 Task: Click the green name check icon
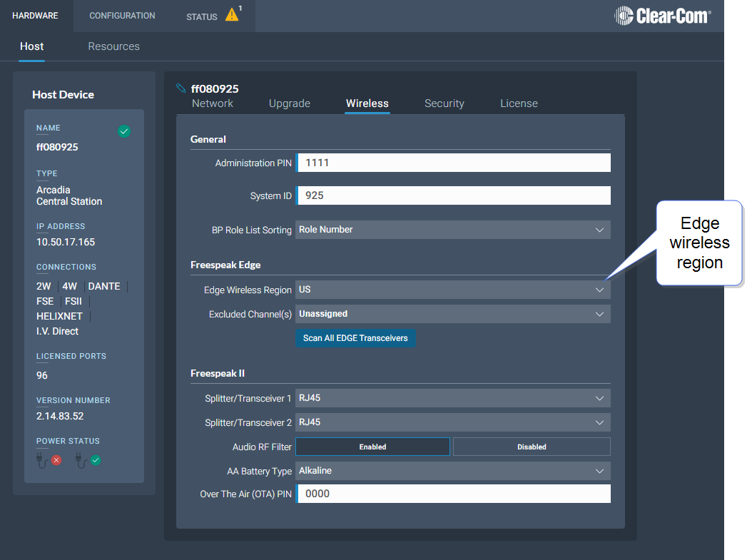coord(124,131)
